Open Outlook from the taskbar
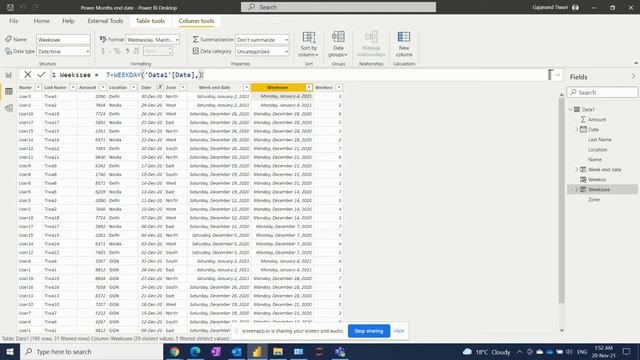Image resolution: width=640 pixels, height=360 pixels. [237, 351]
